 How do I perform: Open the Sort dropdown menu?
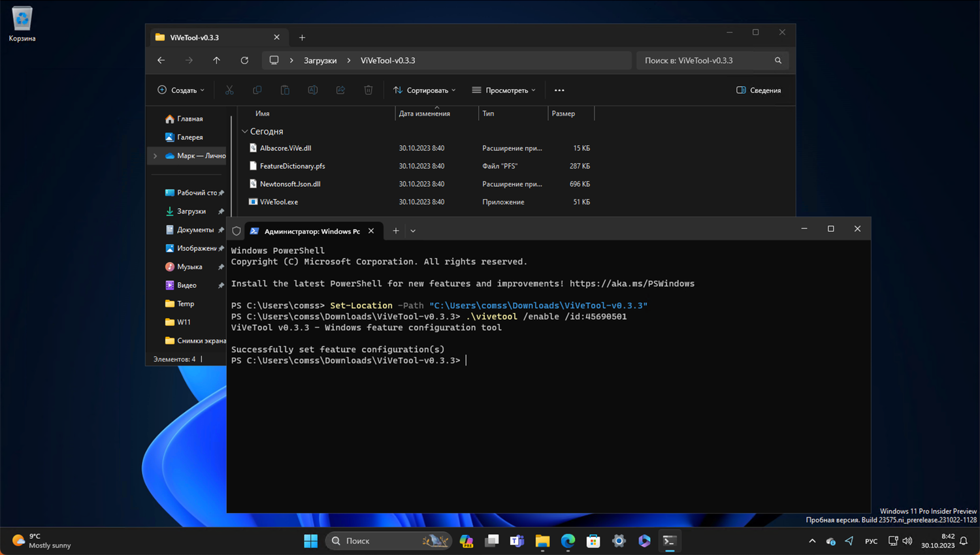pyautogui.click(x=424, y=90)
